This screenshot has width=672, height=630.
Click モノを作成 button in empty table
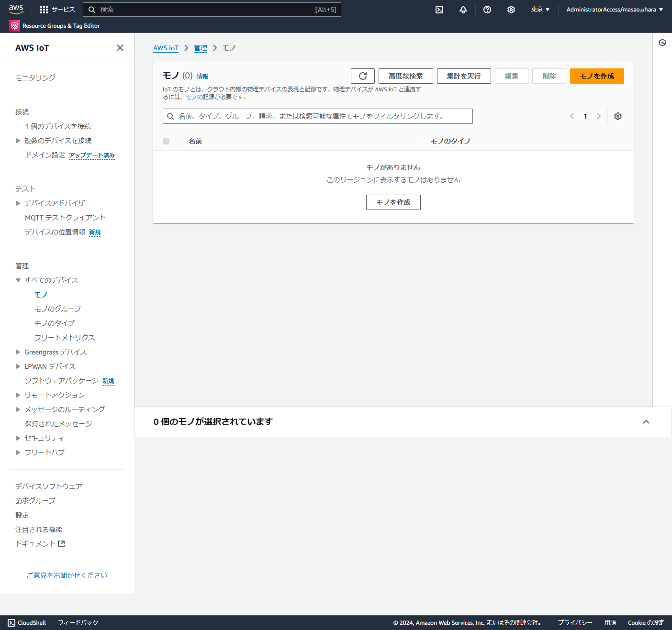[x=393, y=202]
